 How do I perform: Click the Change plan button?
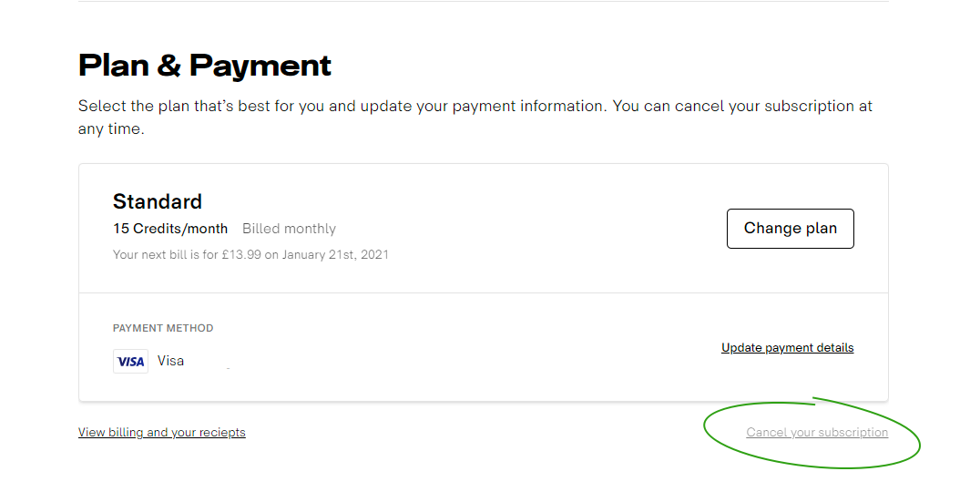[x=790, y=229]
